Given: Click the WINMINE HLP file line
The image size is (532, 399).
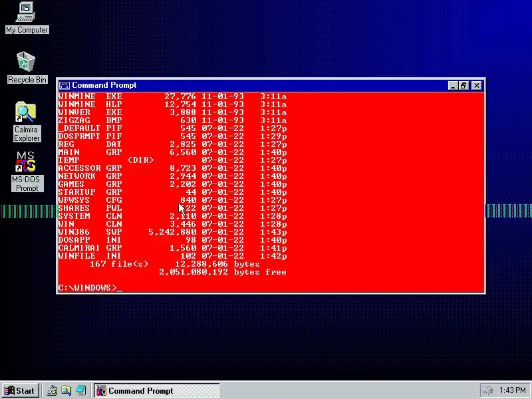Looking at the screenshot, I should click(x=172, y=104).
